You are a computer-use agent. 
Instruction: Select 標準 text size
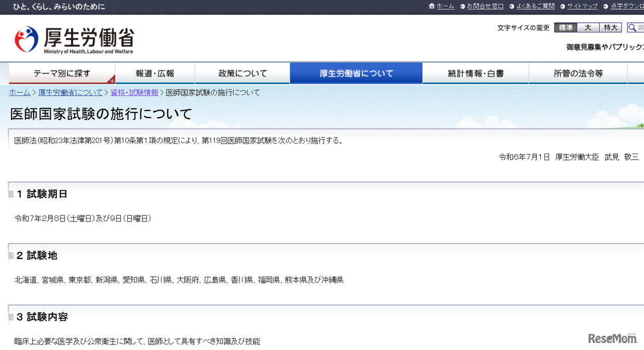pos(566,28)
